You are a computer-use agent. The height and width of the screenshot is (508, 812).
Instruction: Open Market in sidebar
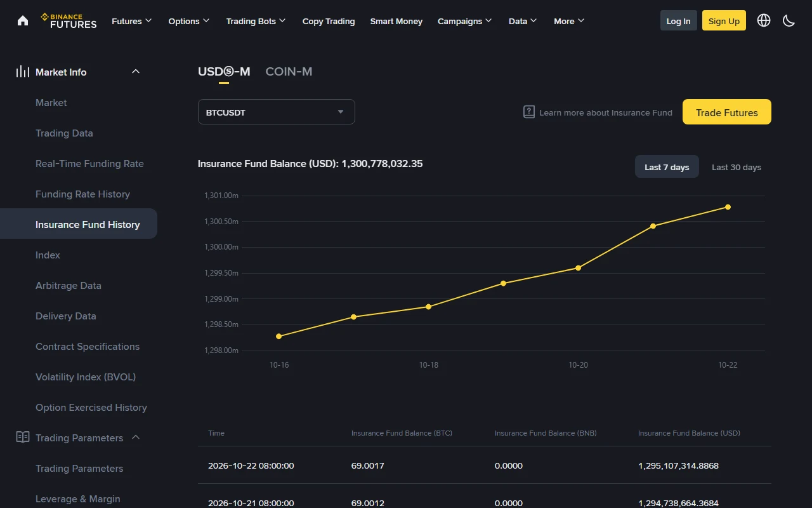click(51, 102)
